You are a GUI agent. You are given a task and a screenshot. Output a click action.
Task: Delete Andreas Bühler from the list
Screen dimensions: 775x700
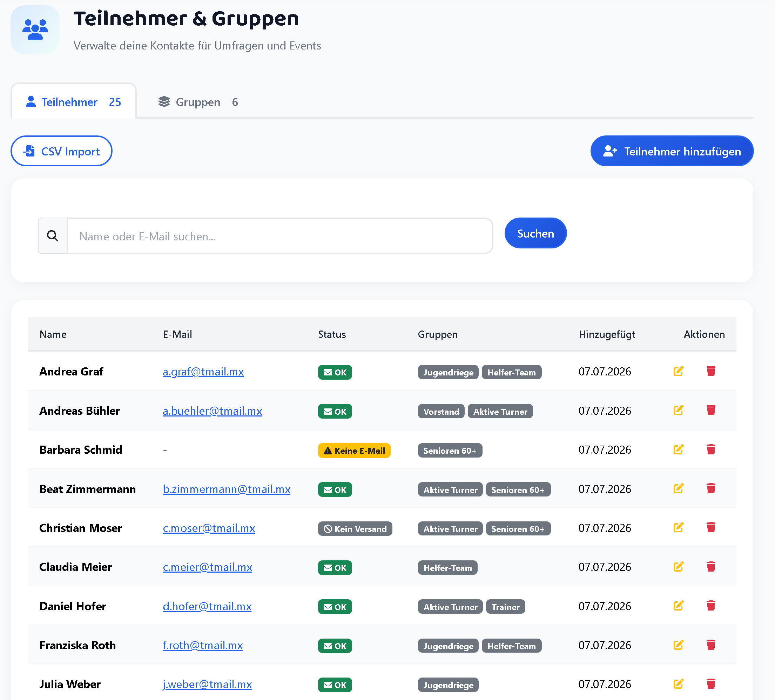[711, 411]
